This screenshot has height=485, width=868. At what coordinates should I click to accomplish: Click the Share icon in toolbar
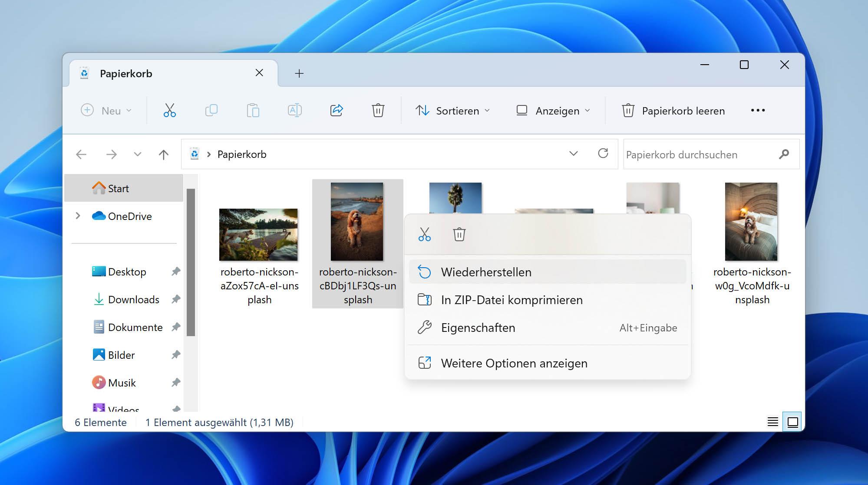(x=337, y=110)
